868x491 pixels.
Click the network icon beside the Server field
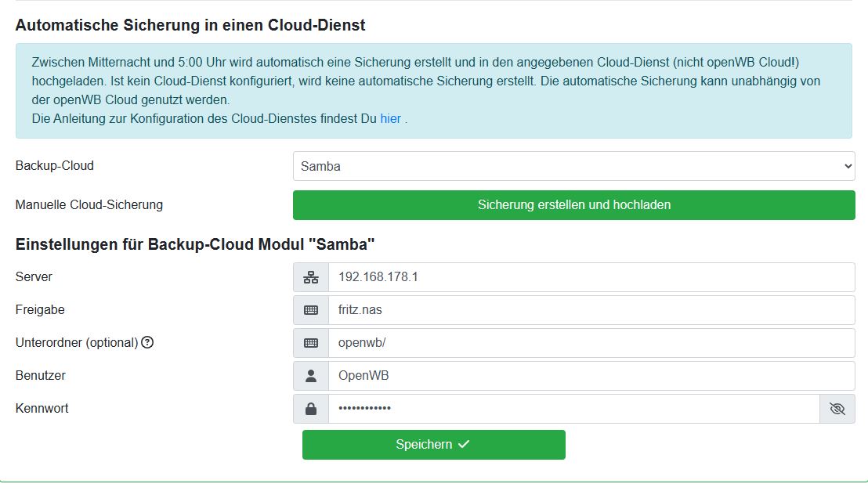311,277
